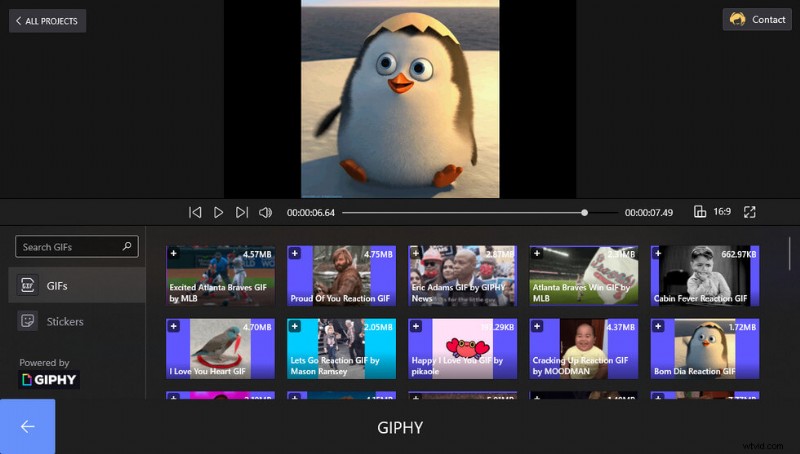Add Happy I Love You GIF plus icon
Image resolution: width=800 pixels, height=454 pixels.
pyautogui.click(x=416, y=326)
